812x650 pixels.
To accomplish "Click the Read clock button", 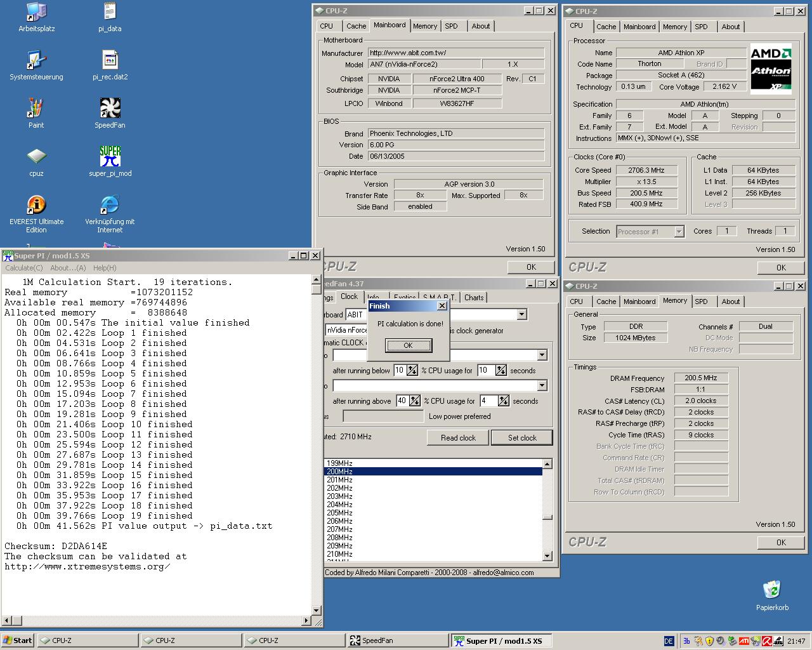I will (458, 437).
